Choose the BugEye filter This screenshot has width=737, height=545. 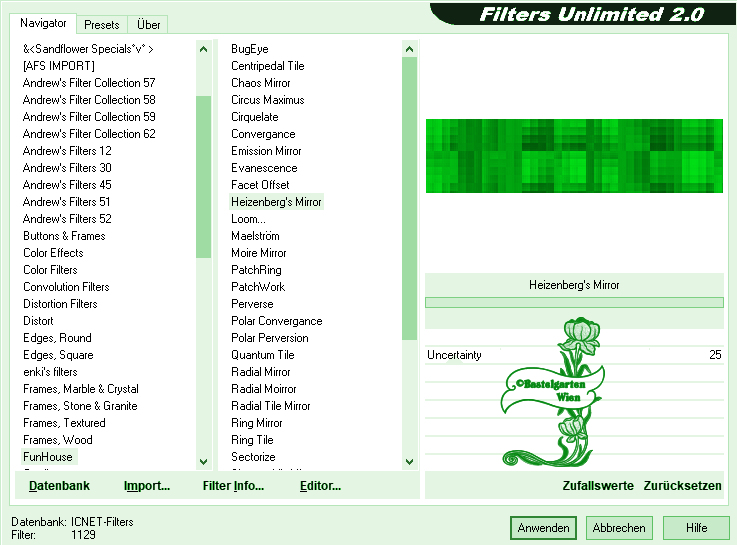(250, 49)
